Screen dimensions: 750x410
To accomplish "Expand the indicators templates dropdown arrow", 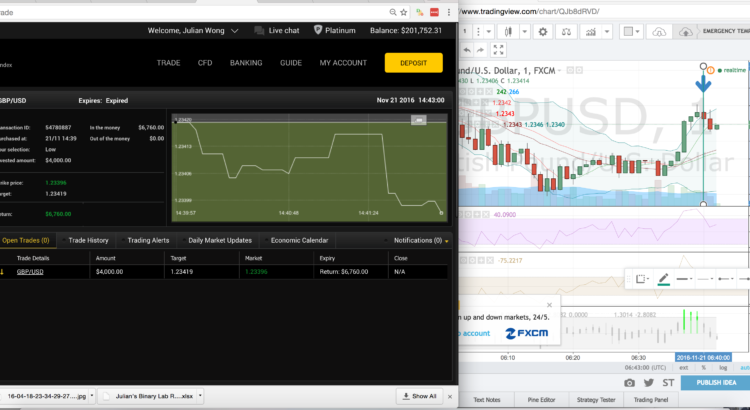I will 607,32.
